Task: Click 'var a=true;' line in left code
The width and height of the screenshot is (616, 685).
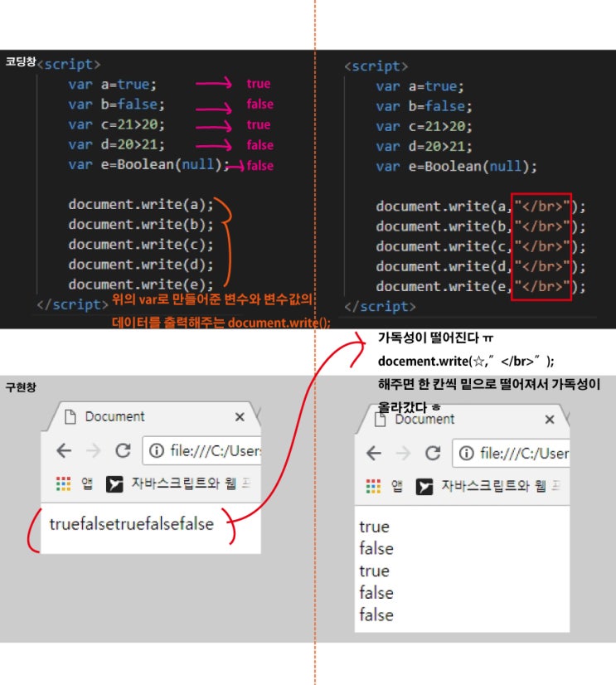Action: pyautogui.click(x=112, y=84)
